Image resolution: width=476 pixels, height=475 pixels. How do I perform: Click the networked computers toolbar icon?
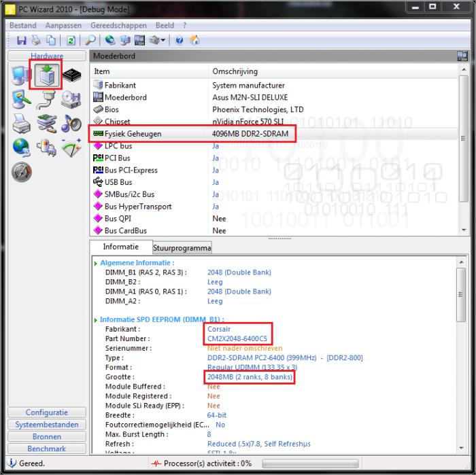[x=124, y=40]
